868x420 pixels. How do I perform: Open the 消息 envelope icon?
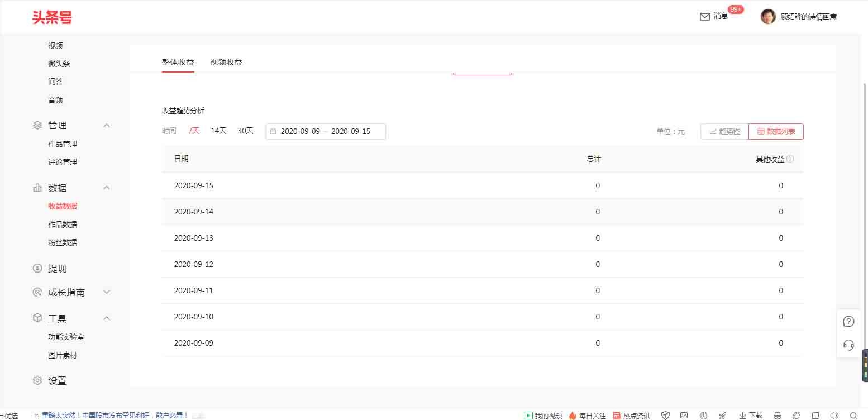705,17
